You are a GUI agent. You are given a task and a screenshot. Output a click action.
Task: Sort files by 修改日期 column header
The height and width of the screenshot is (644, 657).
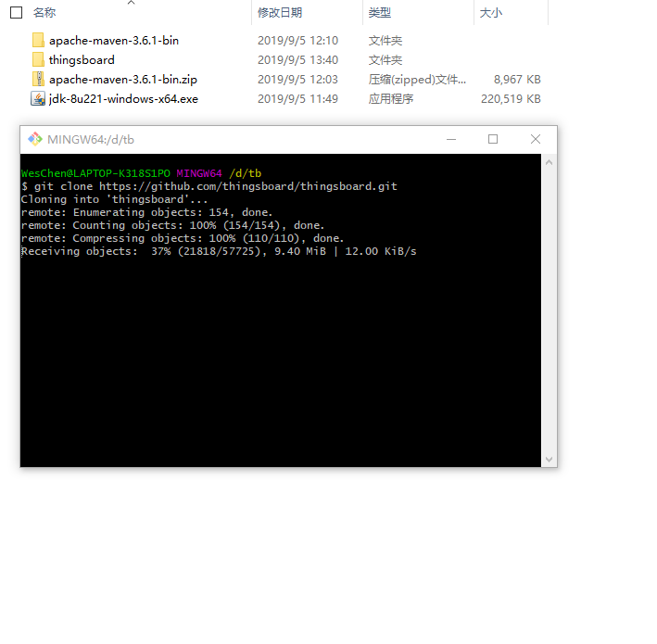(x=280, y=13)
